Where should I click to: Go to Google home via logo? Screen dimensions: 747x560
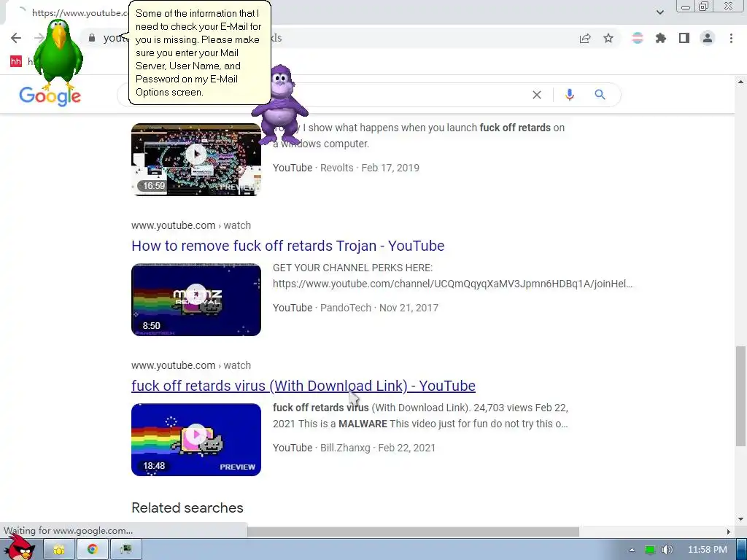50,96
